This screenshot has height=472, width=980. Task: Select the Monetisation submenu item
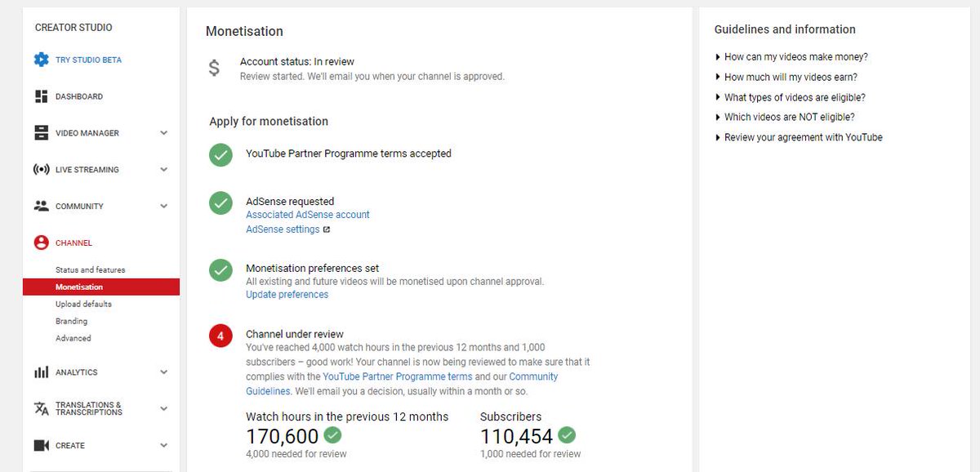[101, 287]
